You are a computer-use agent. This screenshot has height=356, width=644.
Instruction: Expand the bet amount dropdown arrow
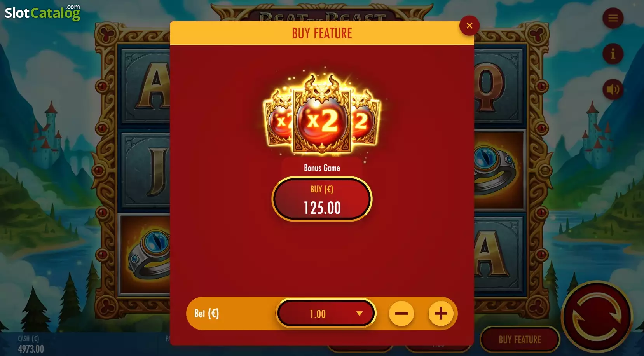point(360,314)
